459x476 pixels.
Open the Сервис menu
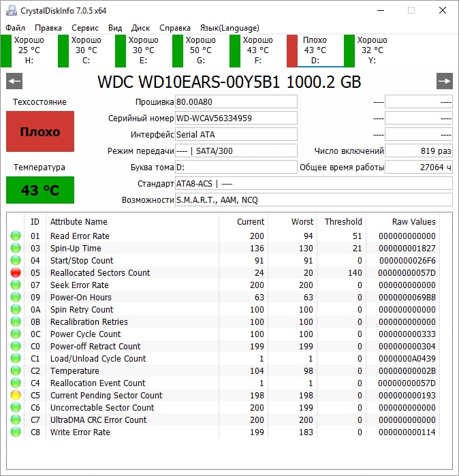click(85, 28)
